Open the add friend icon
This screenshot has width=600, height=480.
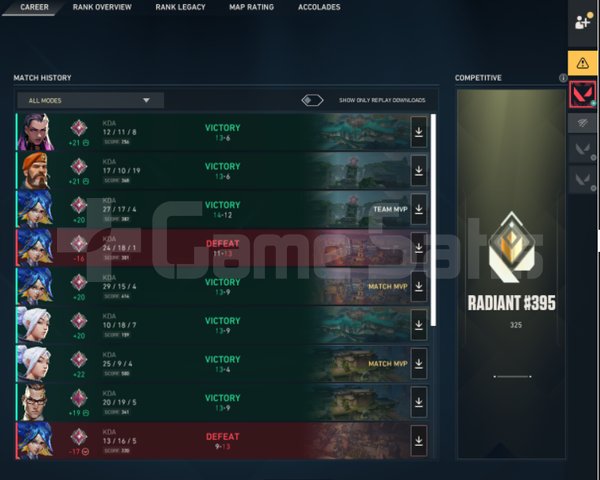[x=583, y=22]
